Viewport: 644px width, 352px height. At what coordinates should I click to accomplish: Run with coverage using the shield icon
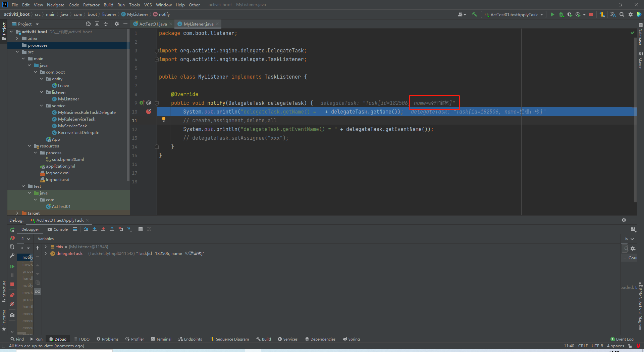570,14
